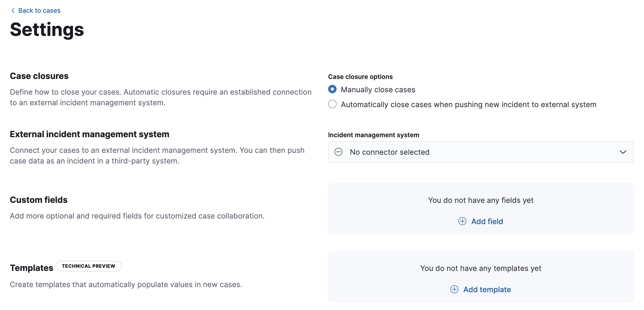
Task: Click the chevron on the connector dropdown
Action: [624, 152]
